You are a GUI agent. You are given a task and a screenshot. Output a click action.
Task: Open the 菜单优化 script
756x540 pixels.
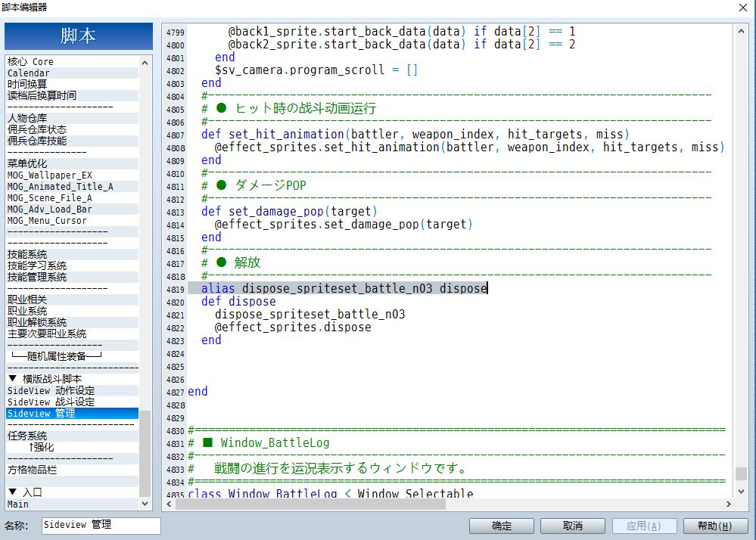(73, 164)
